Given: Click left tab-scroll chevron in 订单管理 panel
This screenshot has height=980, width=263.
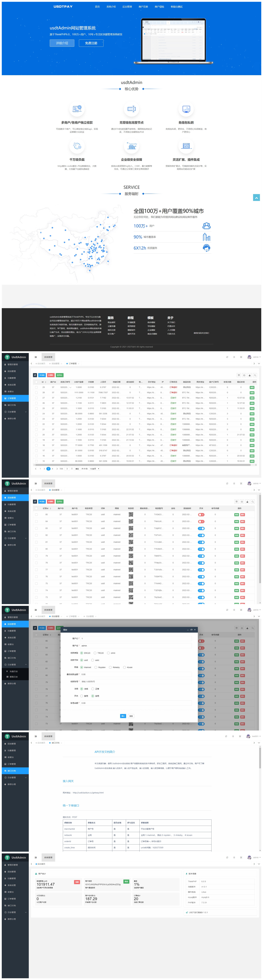Looking at the screenshot, I should click(31, 364).
